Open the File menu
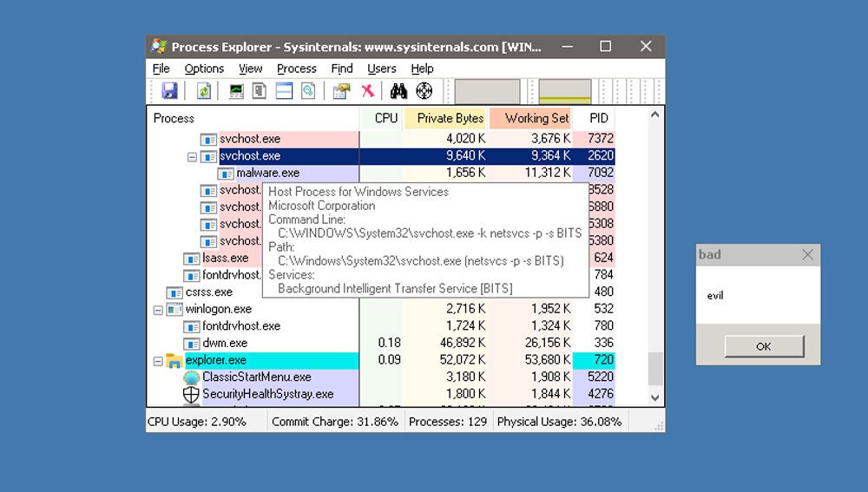Viewport: 868px width, 492px height. tap(161, 69)
